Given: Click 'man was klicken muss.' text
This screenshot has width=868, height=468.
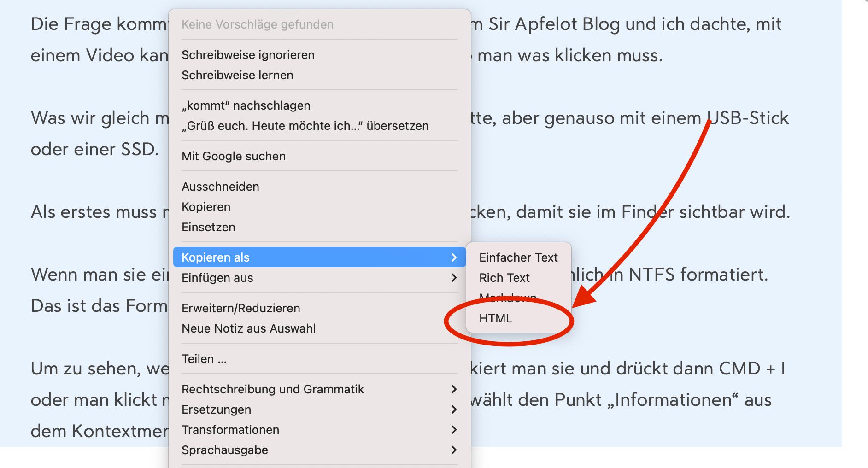Looking at the screenshot, I should (x=570, y=55).
